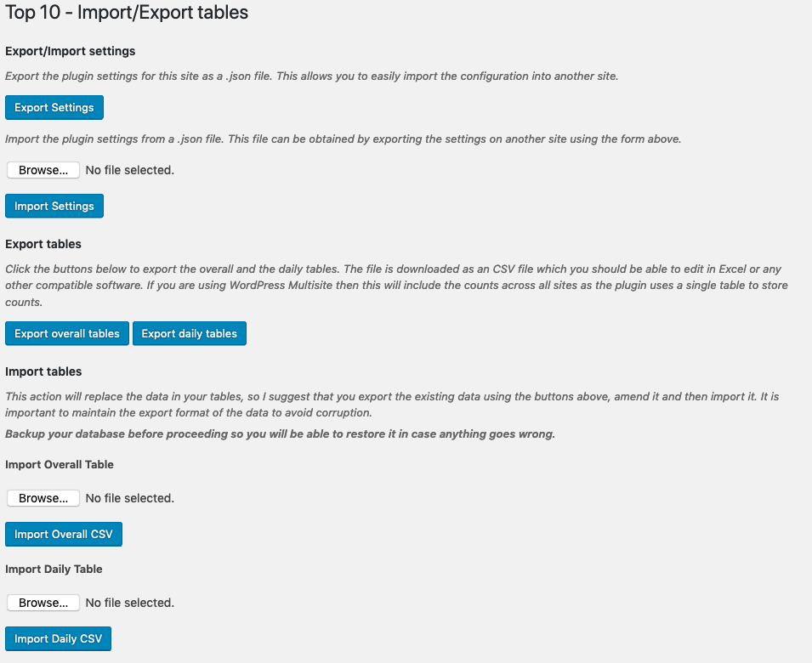Screen dimensions: 812x663
Task: Click "No file selected" under Import Overall Table
Action: click(x=130, y=498)
